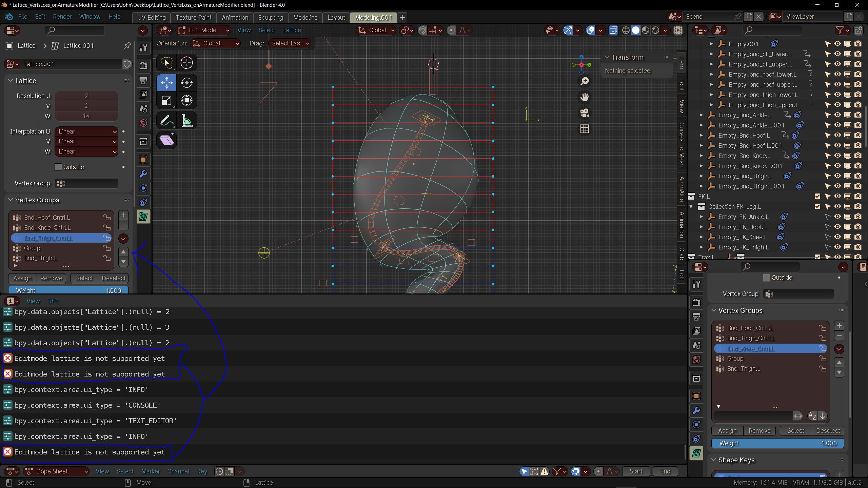
Task: Open the Render menu
Action: click(x=62, y=17)
